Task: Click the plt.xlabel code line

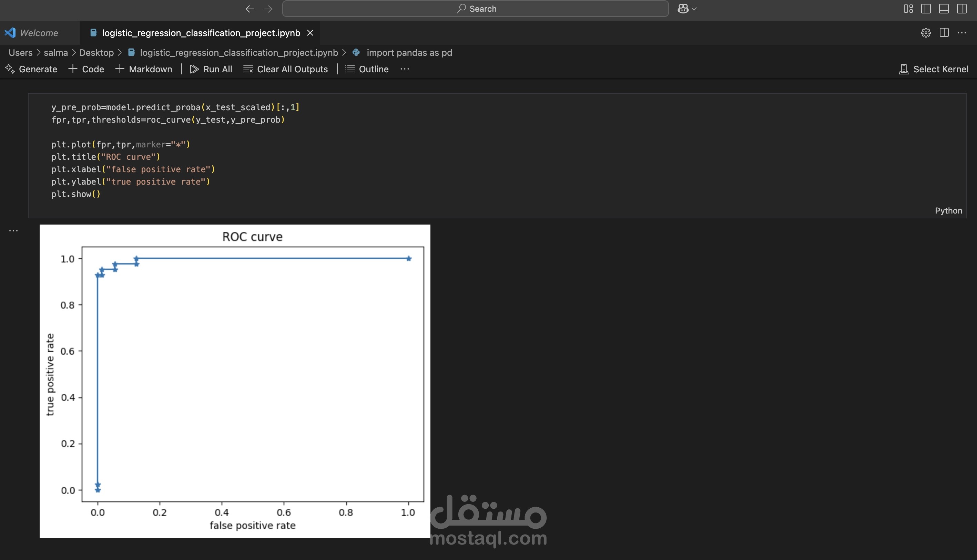Action: click(x=133, y=169)
